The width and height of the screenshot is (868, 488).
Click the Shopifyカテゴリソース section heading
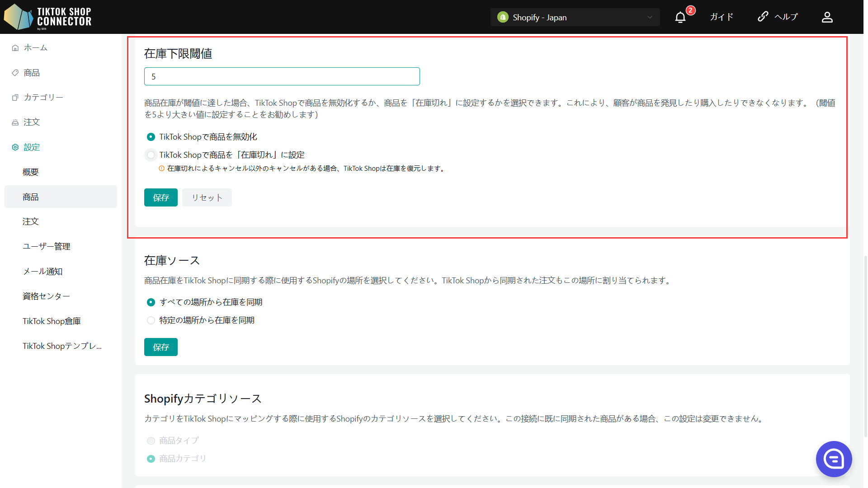203,399
